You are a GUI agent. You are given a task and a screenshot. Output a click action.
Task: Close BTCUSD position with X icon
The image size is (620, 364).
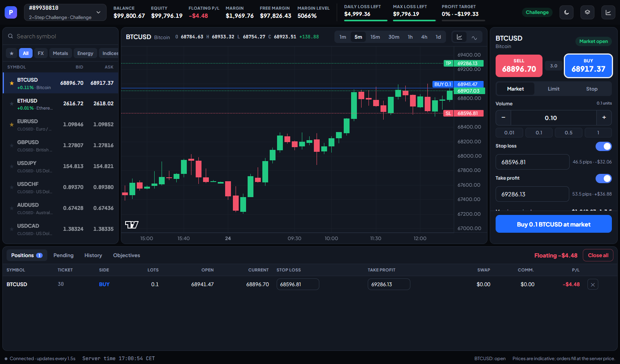593,285
